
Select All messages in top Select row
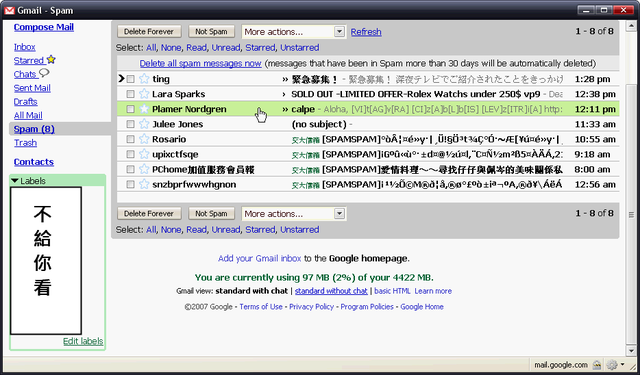(x=151, y=48)
